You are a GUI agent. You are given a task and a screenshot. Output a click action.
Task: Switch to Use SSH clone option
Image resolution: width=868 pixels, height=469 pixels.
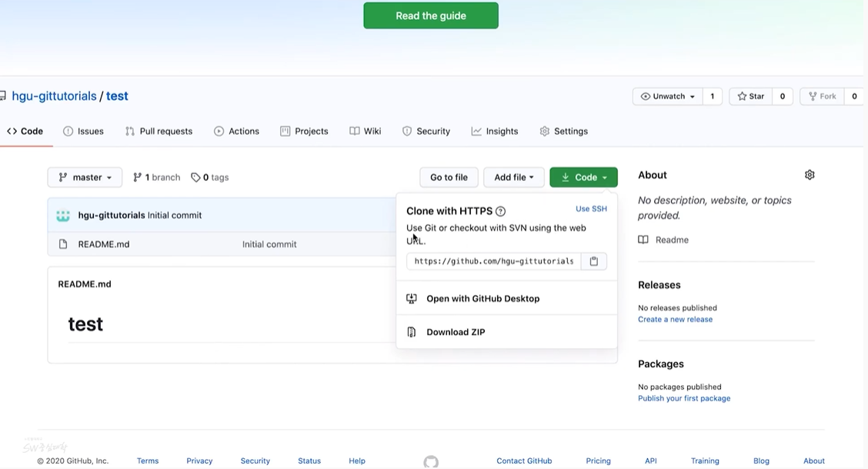(591, 209)
